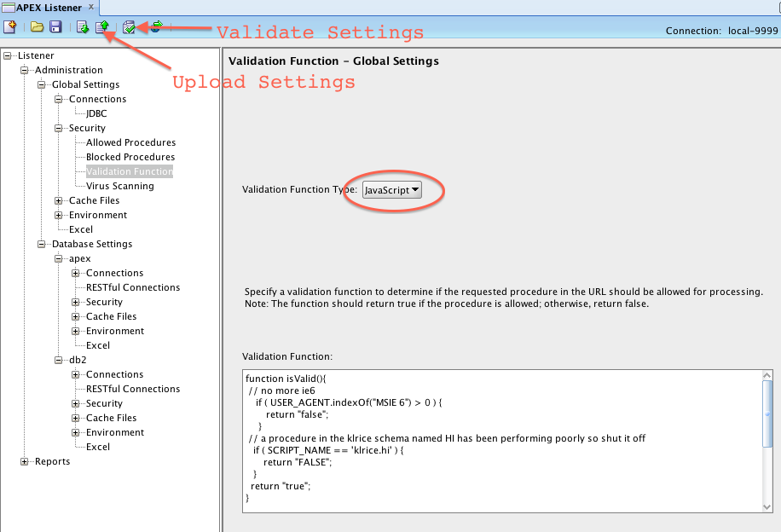
Task: Select Blocked Procedures in the tree
Action: [x=130, y=157]
